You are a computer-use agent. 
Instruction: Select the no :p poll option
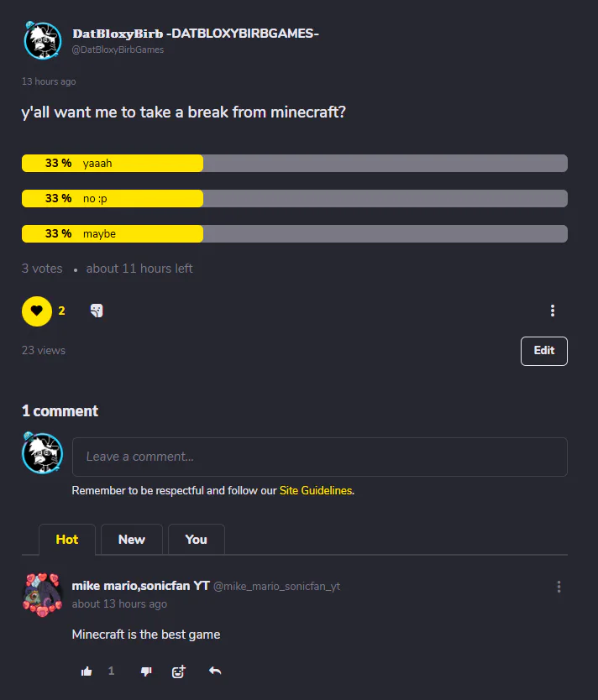click(x=295, y=199)
